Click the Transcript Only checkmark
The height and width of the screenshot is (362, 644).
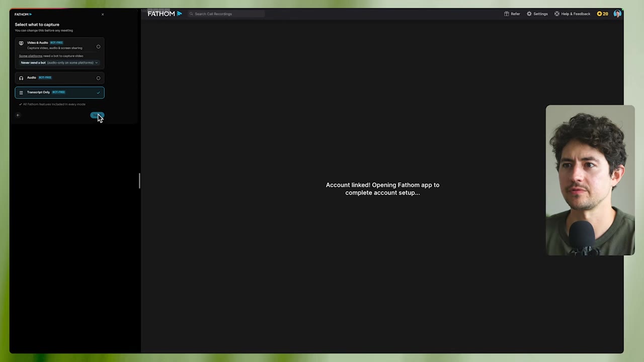pyautogui.click(x=98, y=93)
